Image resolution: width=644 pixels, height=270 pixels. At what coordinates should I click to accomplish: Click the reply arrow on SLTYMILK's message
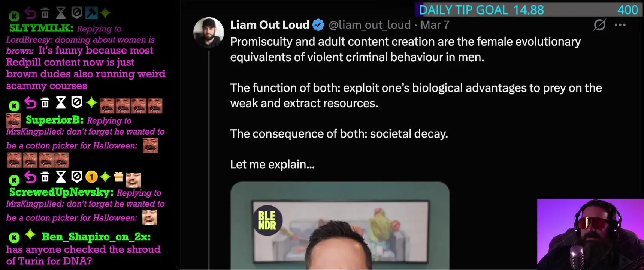click(x=30, y=13)
